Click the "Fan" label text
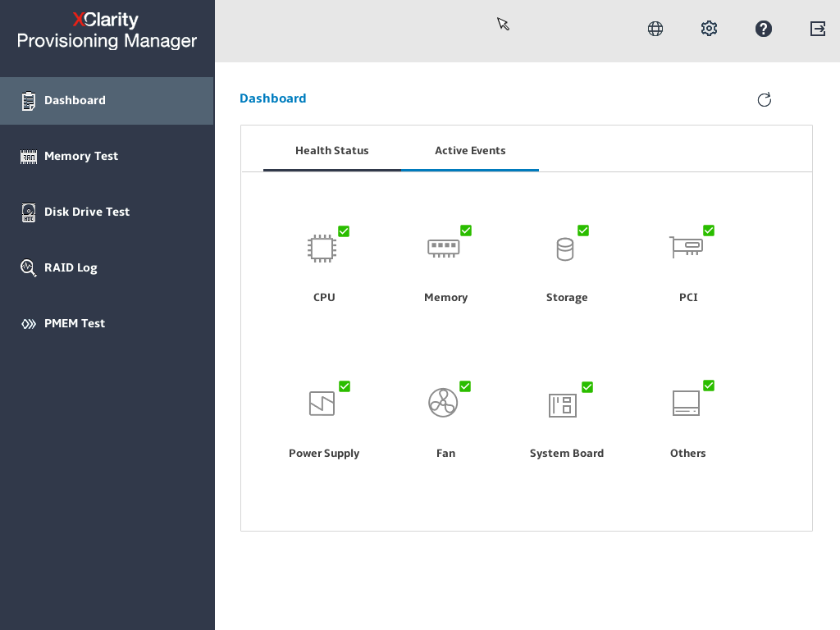The image size is (840, 630). [445, 453]
